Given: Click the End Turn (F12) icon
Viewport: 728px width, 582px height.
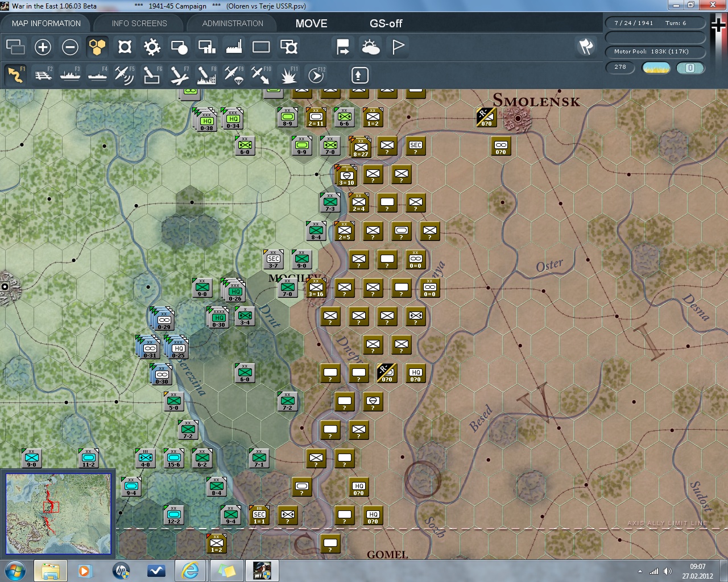Looking at the screenshot, I should (316, 75).
